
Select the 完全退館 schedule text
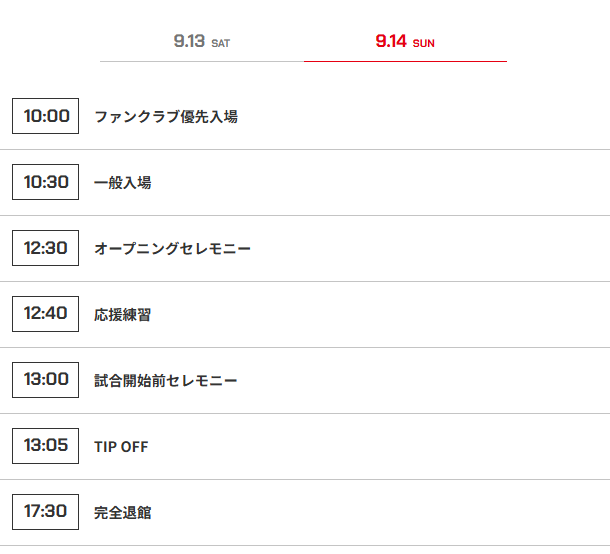click(x=123, y=513)
